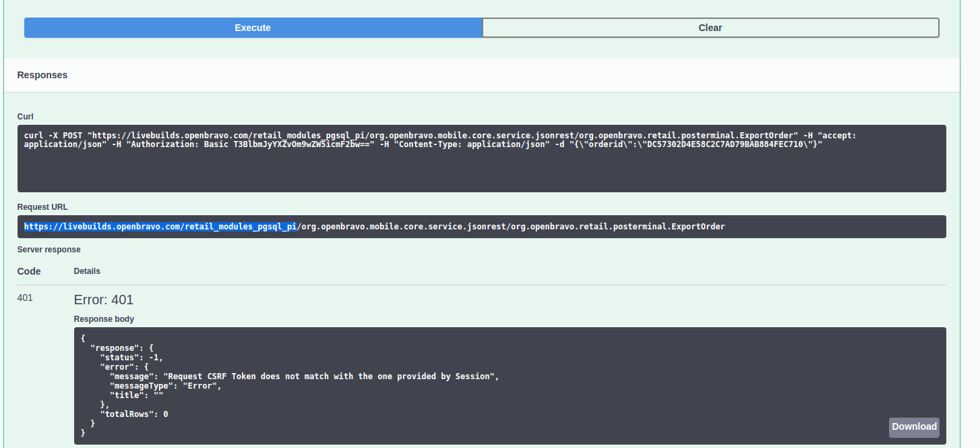Click the "totalRows": 0 line
Viewport: 980px width, 448px height.
click(x=133, y=414)
